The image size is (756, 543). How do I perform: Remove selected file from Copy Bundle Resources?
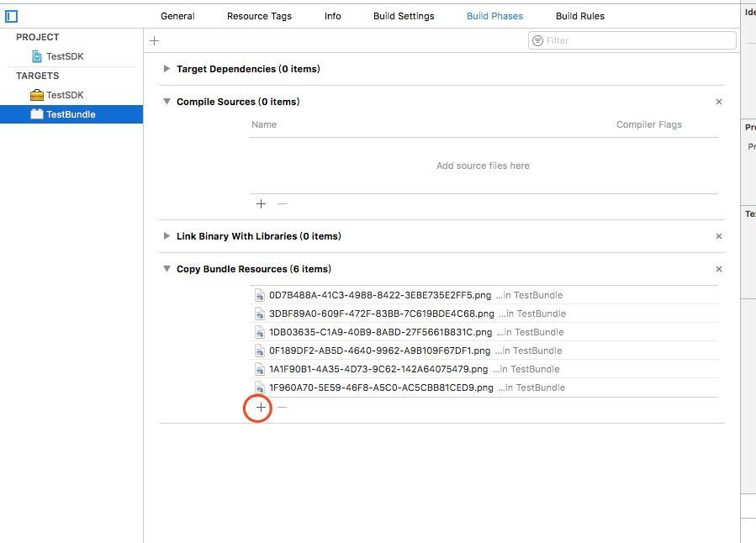(x=282, y=408)
